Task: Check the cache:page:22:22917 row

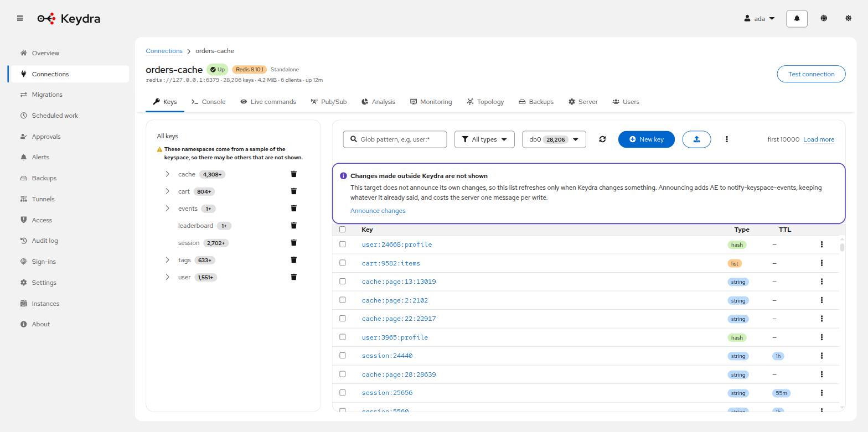Action: point(342,318)
